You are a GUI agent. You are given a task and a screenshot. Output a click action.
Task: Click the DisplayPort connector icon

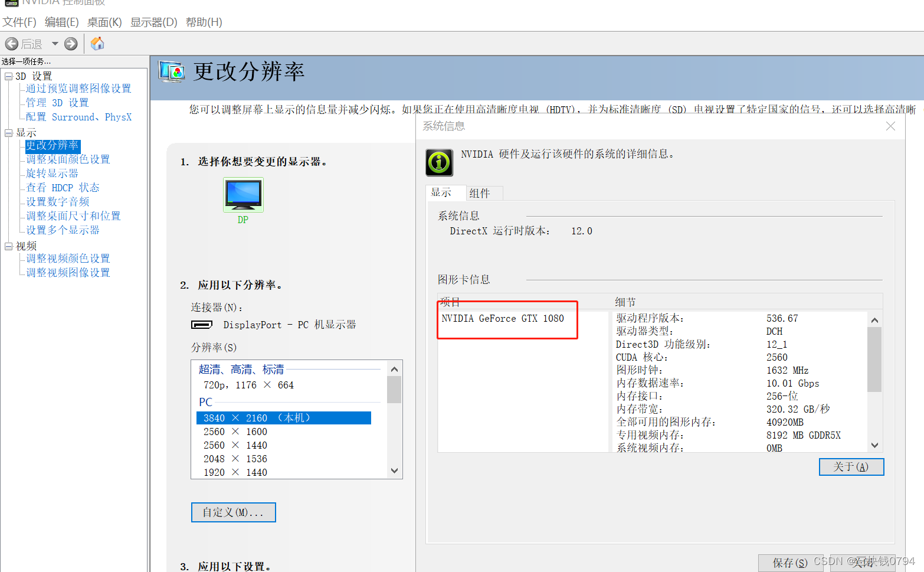202,325
